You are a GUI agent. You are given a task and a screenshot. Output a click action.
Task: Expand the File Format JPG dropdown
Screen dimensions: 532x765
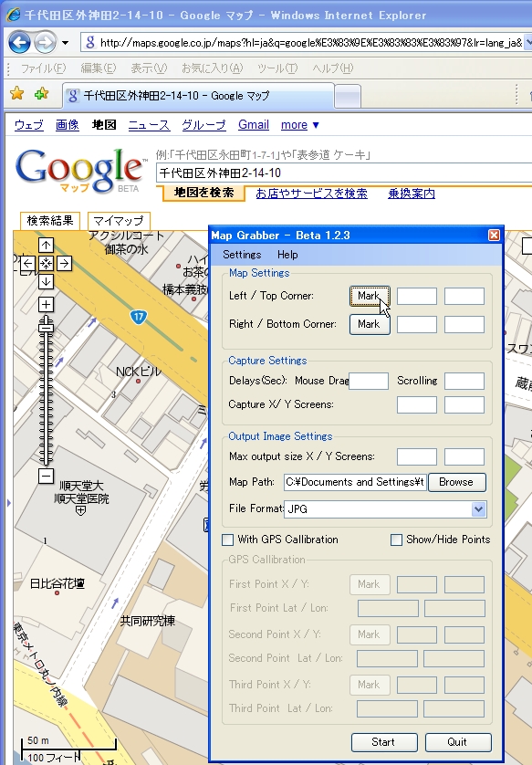[x=478, y=509]
